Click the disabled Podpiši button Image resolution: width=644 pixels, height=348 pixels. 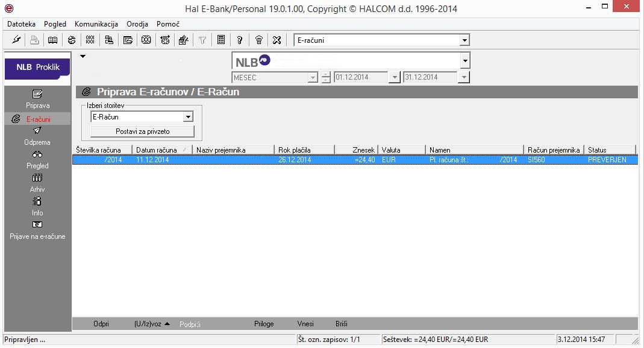click(x=190, y=324)
